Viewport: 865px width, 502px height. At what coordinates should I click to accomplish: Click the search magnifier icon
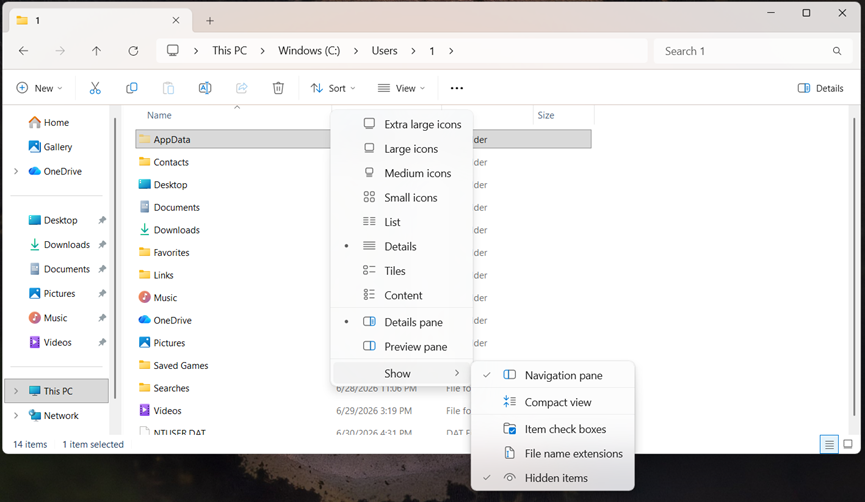[837, 51]
